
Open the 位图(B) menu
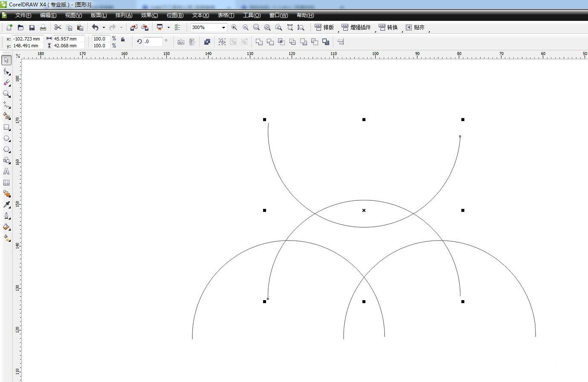click(x=175, y=15)
